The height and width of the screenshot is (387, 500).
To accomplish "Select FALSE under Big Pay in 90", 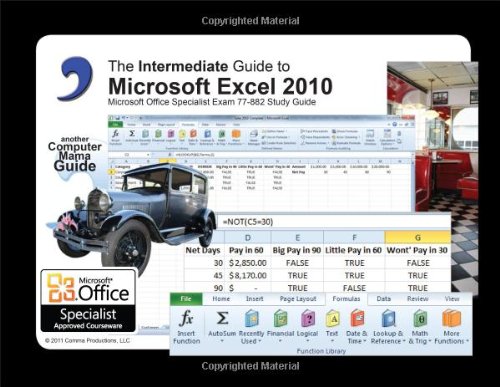I will coord(297,263).
